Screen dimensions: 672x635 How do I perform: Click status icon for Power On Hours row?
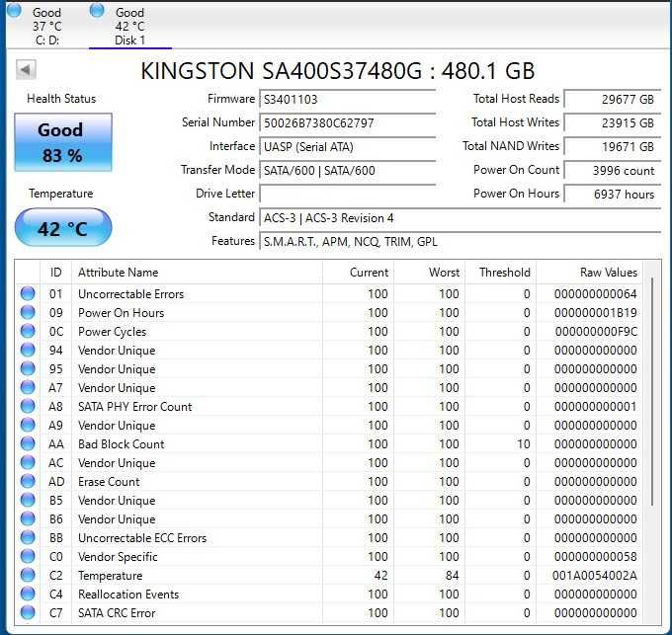pos(28,313)
